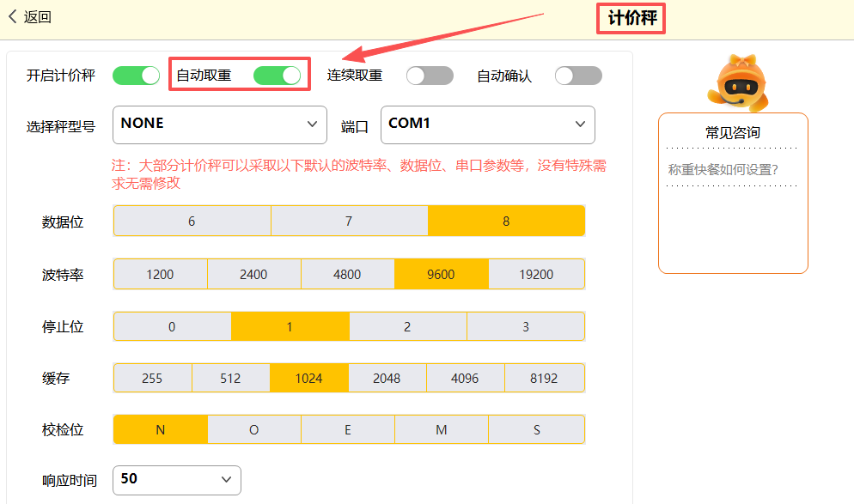The height and width of the screenshot is (504, 854).
Task: Enable the 自动确认 switch
Action: coord(578,76)
